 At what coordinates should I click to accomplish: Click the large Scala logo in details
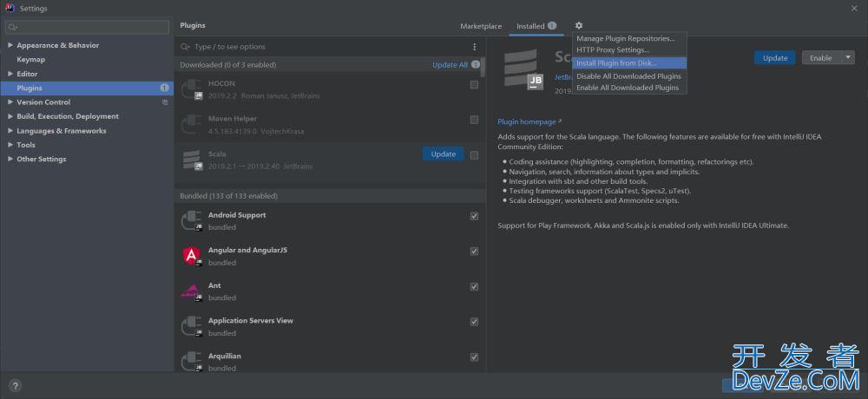(x=523, y=69)
